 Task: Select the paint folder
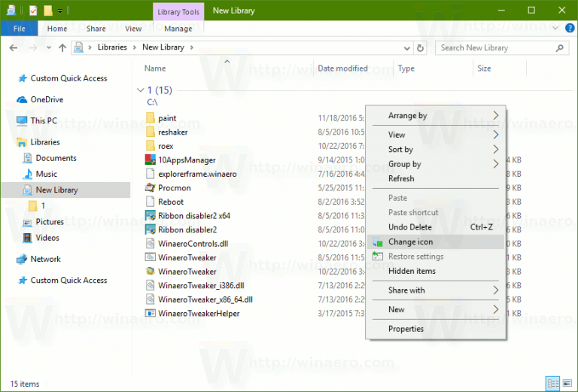(161, 118)
